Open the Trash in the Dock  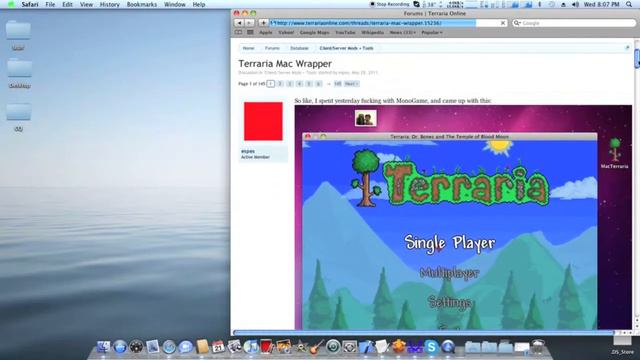tap(538, 347)
